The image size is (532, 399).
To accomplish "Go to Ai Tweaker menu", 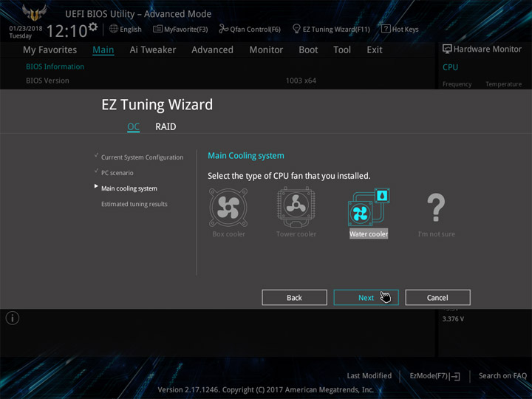I will (153, 50).
